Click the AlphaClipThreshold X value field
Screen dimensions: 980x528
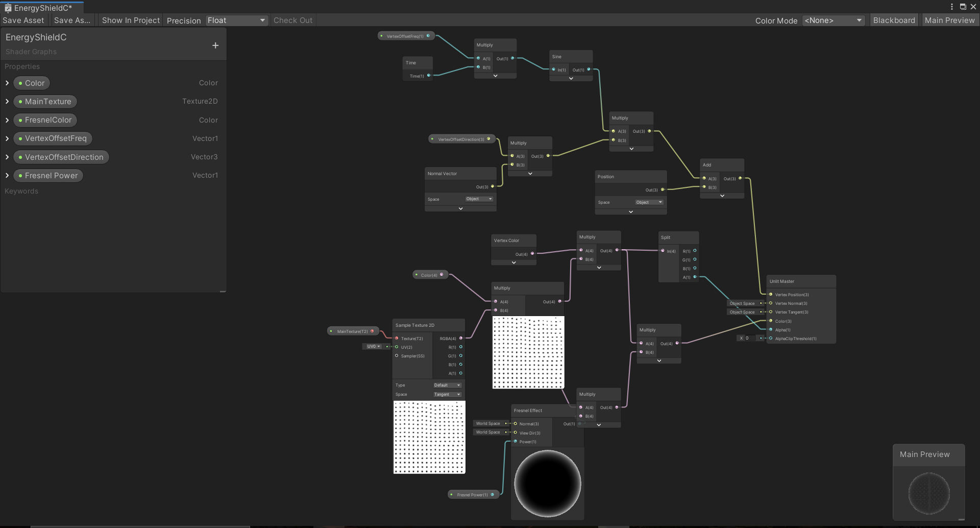[x=749, y=338]
